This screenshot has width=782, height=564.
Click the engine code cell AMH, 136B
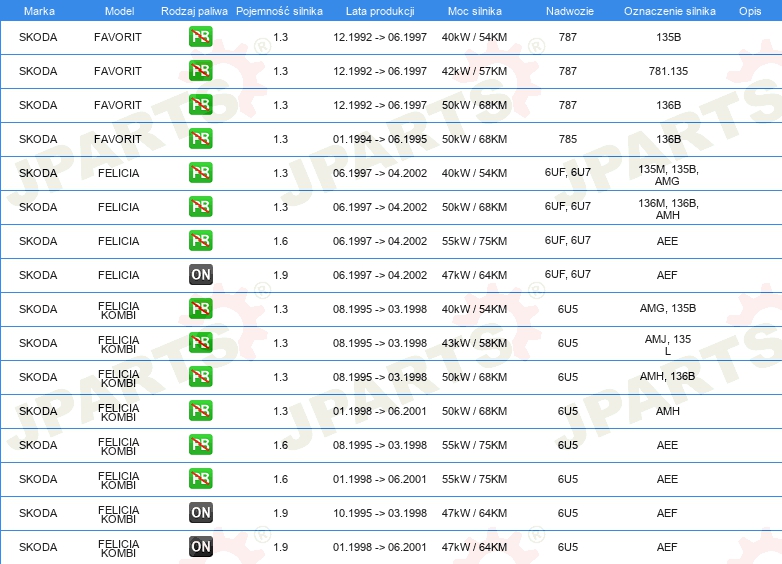667,376
